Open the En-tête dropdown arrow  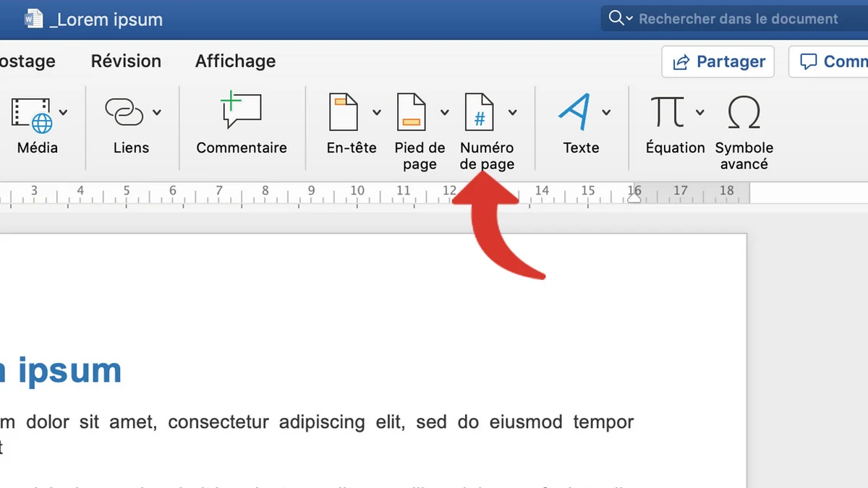pyautogui.click(x=377, y=112)
